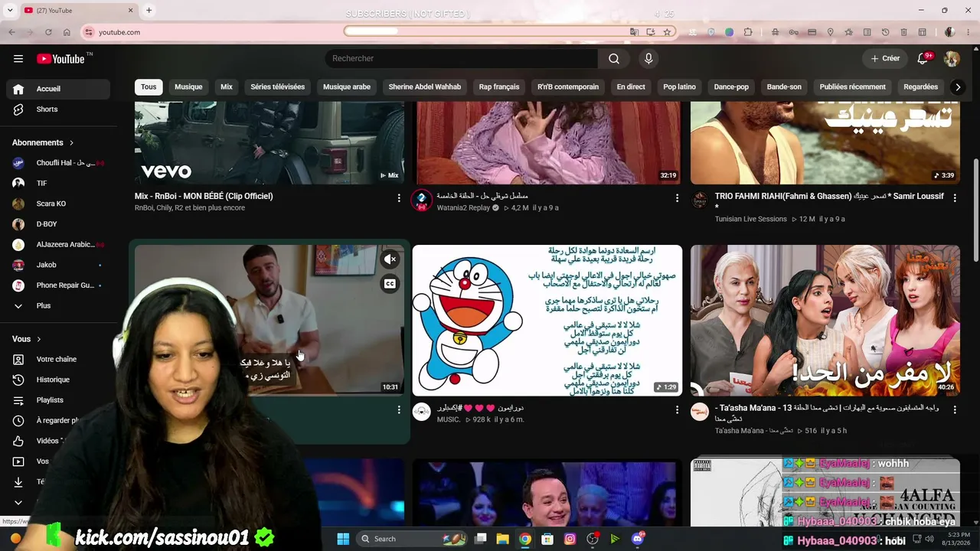Open the YouTube account avatar menu
980x551 pixels.
pyautogui.click(x=952, y=59)
